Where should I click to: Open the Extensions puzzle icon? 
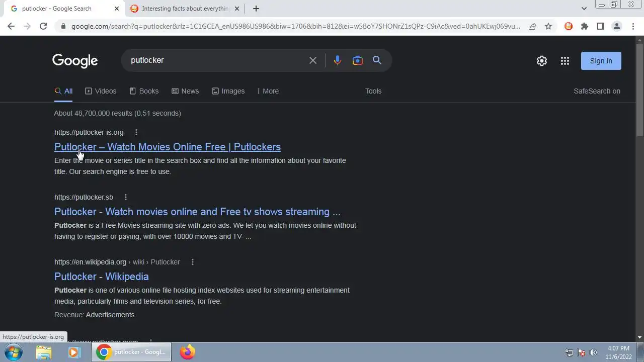pyautogui.click(x=585, y=26)
